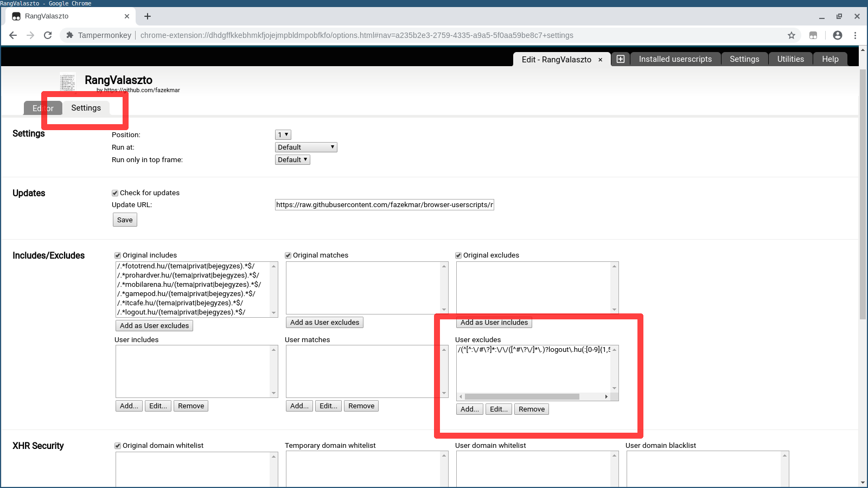
Task: Click the User domain whitelist list box
Action: click(537, 469)
